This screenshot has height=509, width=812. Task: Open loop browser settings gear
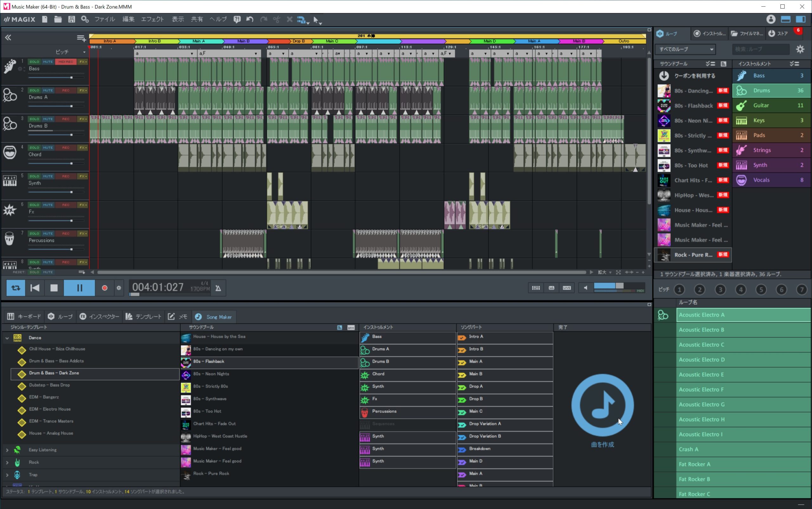point(800,49)
